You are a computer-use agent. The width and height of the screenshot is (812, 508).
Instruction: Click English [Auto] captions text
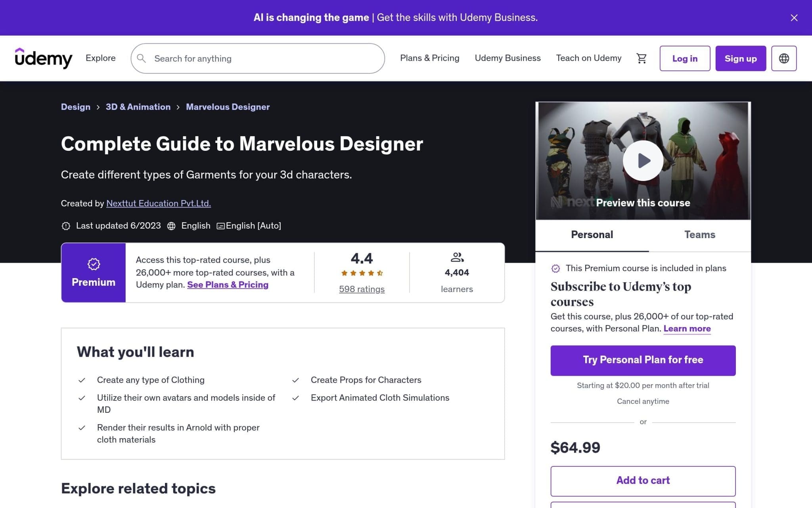click(x=253, y=226)
